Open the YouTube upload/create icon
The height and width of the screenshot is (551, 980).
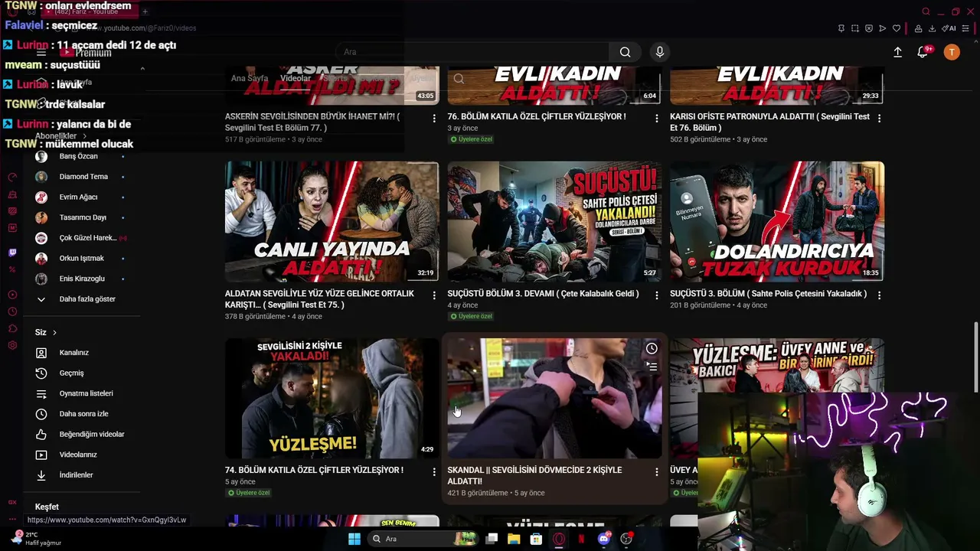897,52
